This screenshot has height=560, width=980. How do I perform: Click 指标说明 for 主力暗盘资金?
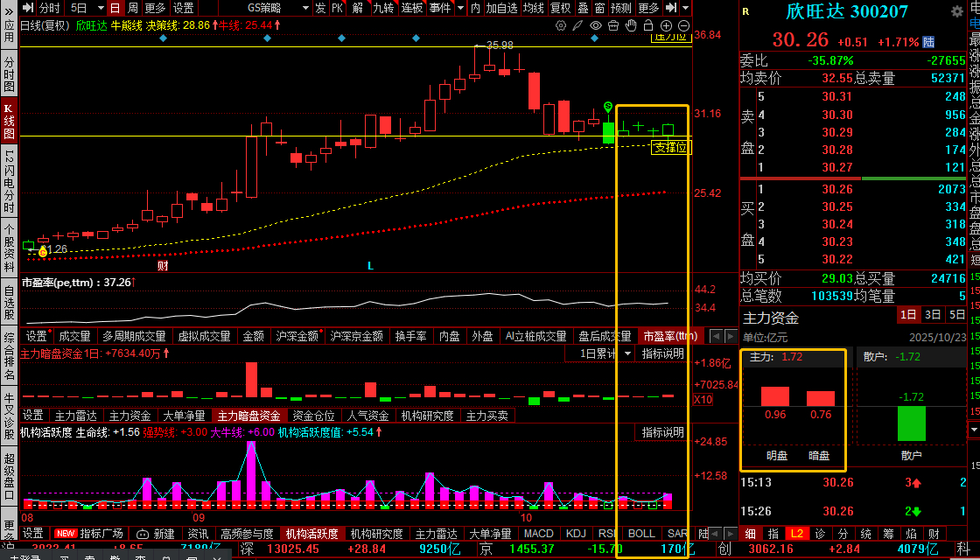click(663, 353)
